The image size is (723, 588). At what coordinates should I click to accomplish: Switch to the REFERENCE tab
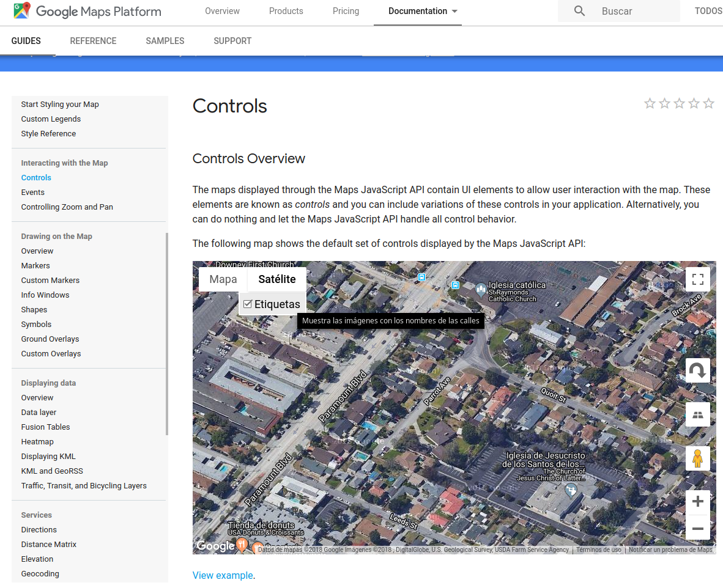point(93,41)
